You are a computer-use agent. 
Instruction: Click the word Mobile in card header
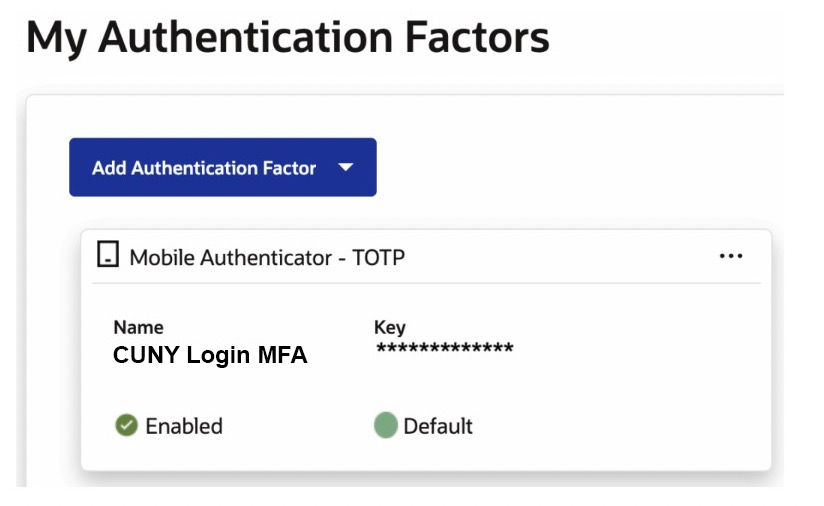(162, 257)
